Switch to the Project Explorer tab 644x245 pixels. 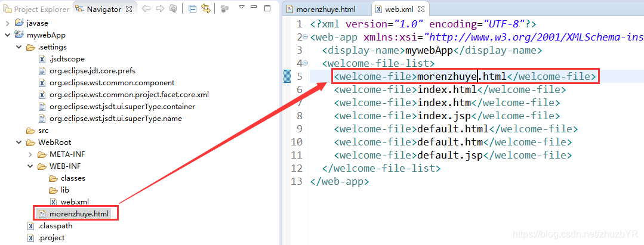click(36, 9)
